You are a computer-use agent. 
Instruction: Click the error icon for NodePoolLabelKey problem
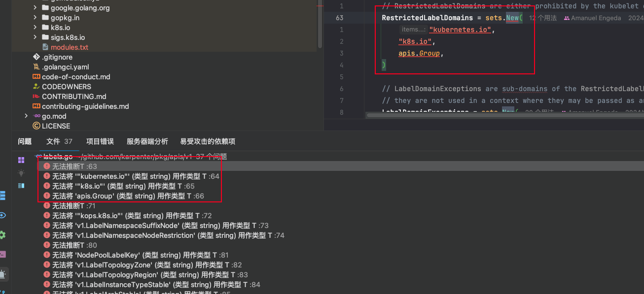click(x=47, y=255)
